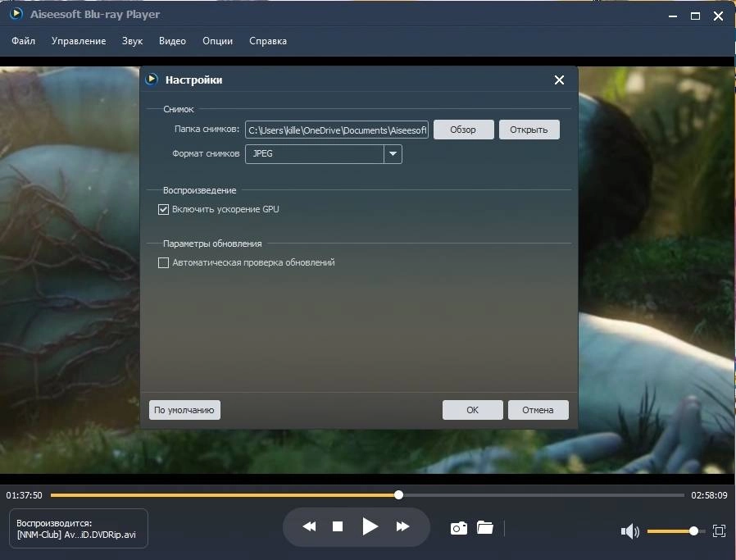Click the video progress seek bar
The width and height of the screenshot is (736, 560).
(367, 494)
